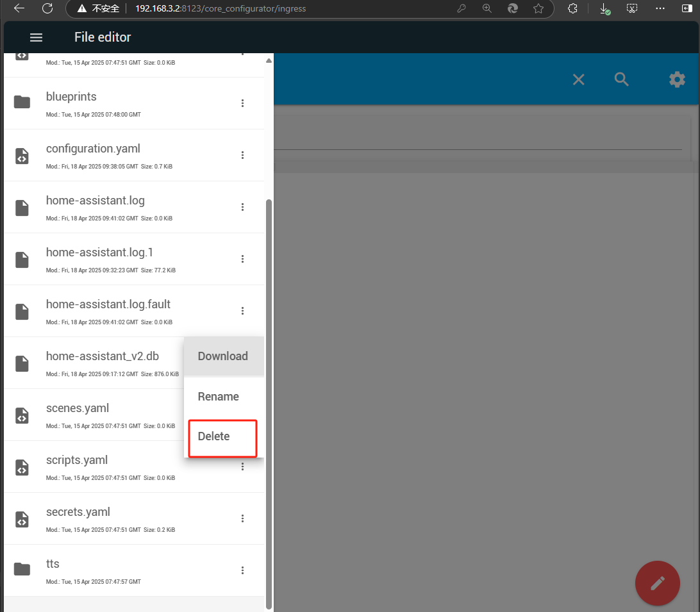This screenshot has width=700, height=612.
Task: Open options menu for configuration.yaml
Action: tap(242, 155)
